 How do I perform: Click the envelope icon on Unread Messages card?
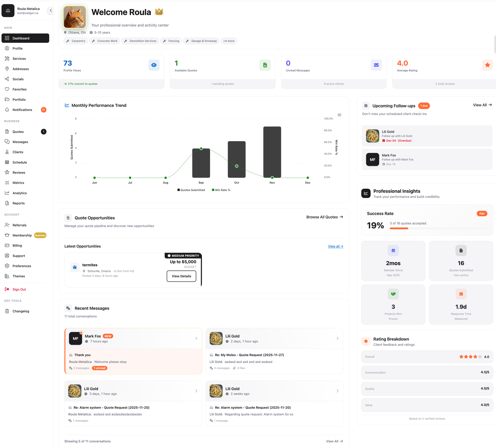(x=376, y=65)
